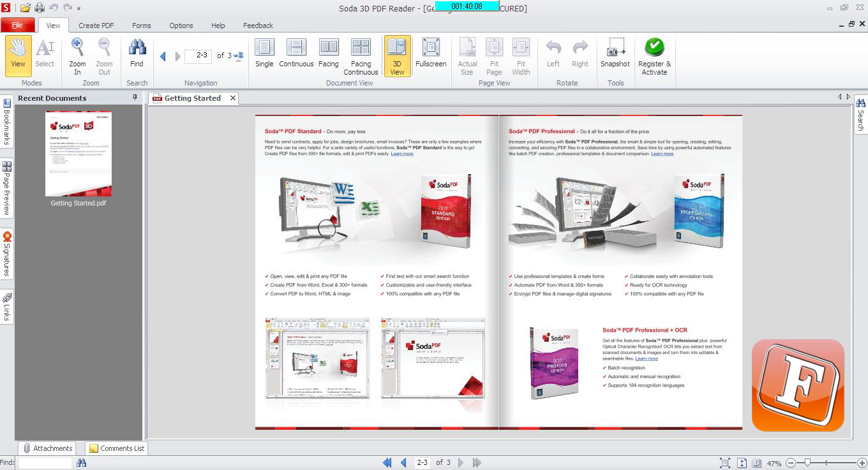Redo using the quick access arrow
The height and width of the screenshot is (470, 868).
tap(68, 8)
